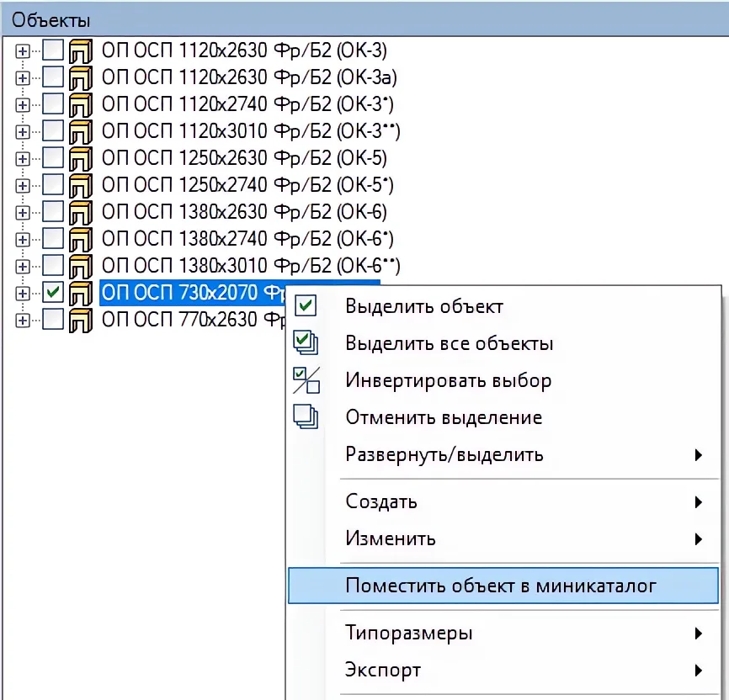Uncheck the ОП ОСП 730x2070 checkbox

tap(53, 293)
